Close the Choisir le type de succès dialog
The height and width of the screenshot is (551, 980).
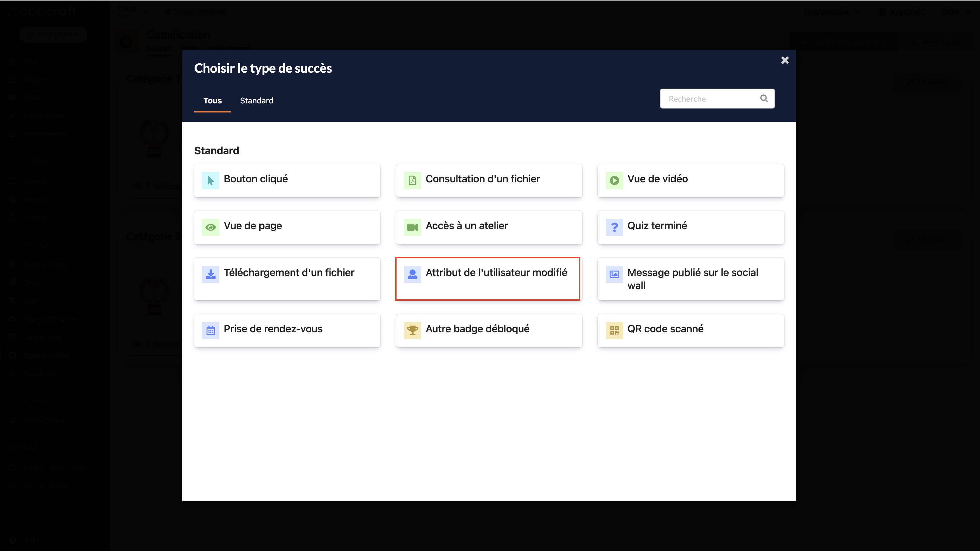coord(785,60)
